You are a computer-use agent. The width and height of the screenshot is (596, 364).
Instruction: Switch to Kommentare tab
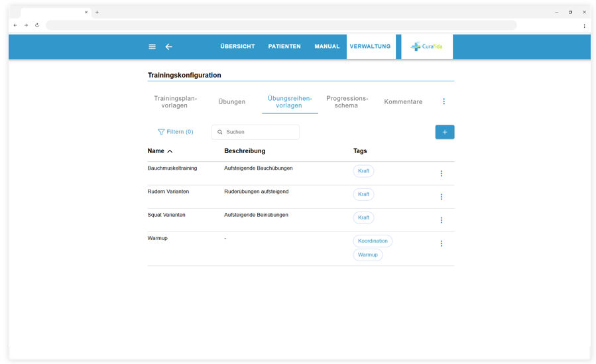(x=403, y=102)
